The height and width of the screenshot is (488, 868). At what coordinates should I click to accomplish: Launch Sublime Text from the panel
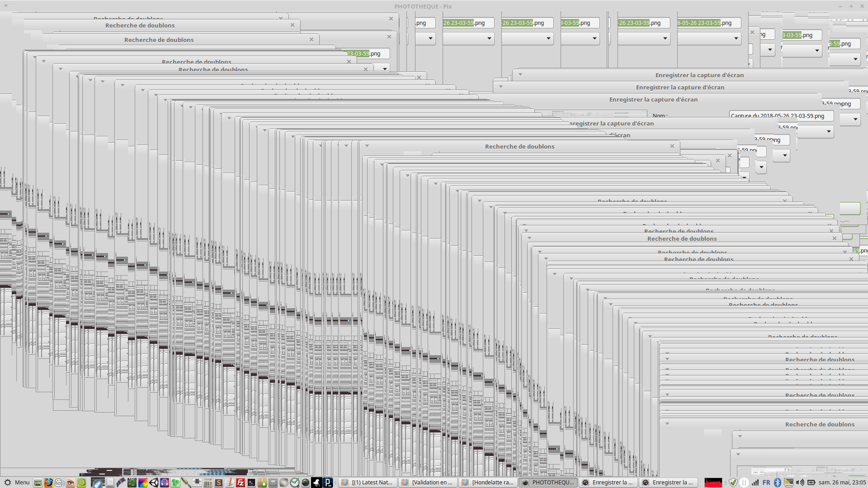[x=219, y=483]
